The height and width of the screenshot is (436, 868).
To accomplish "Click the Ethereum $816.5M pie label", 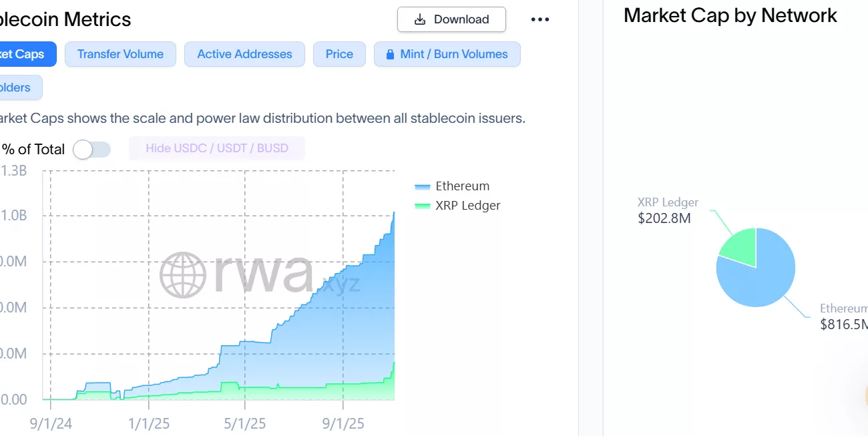I will pos(844,316).
